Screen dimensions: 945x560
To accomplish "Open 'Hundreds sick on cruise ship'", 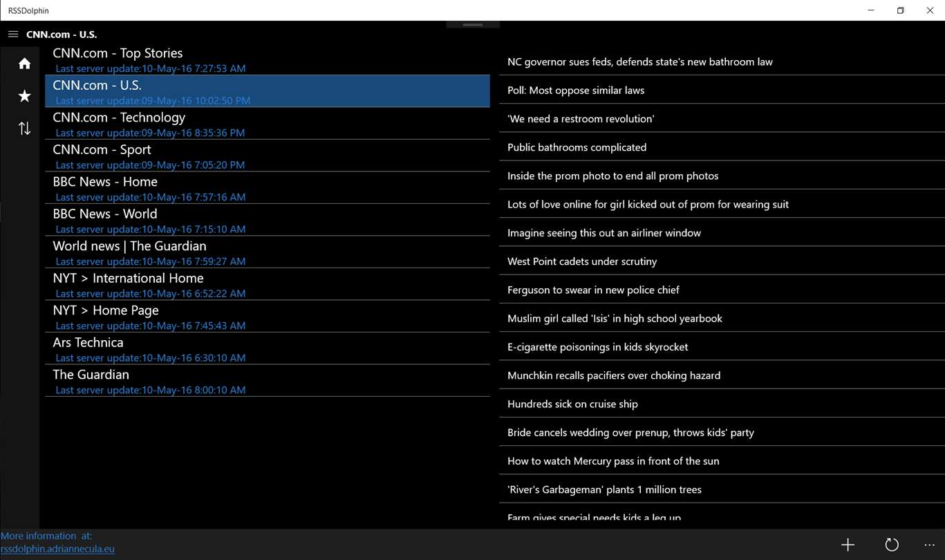I will pos(722,404).
